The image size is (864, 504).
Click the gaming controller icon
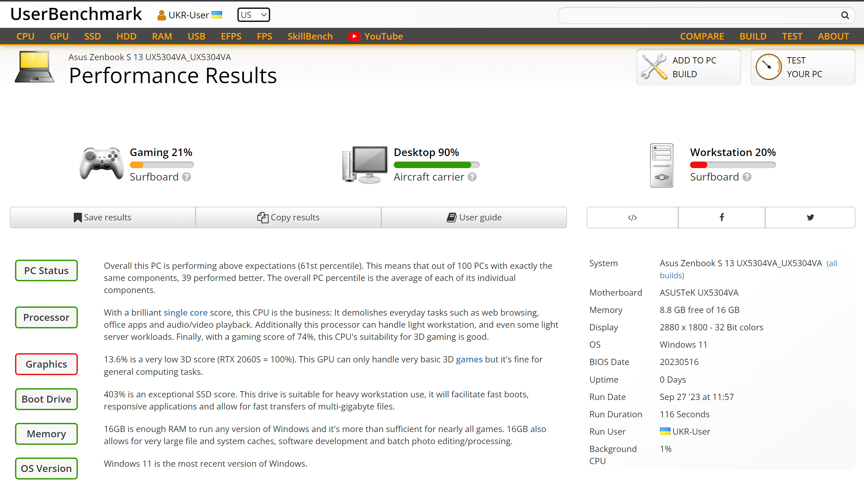tap(101, 164)
